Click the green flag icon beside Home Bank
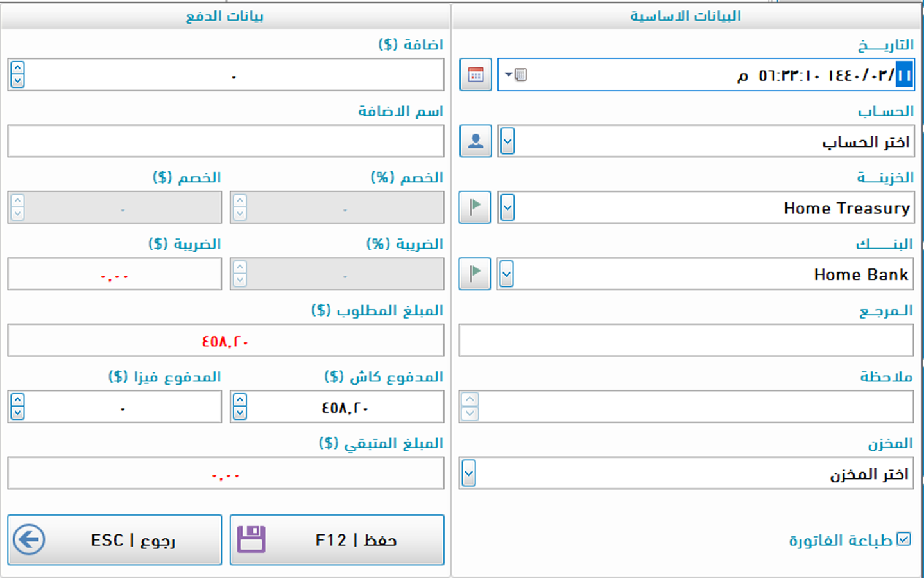The image size is (924, 578). pyautogui.click(x=475, y=274)
